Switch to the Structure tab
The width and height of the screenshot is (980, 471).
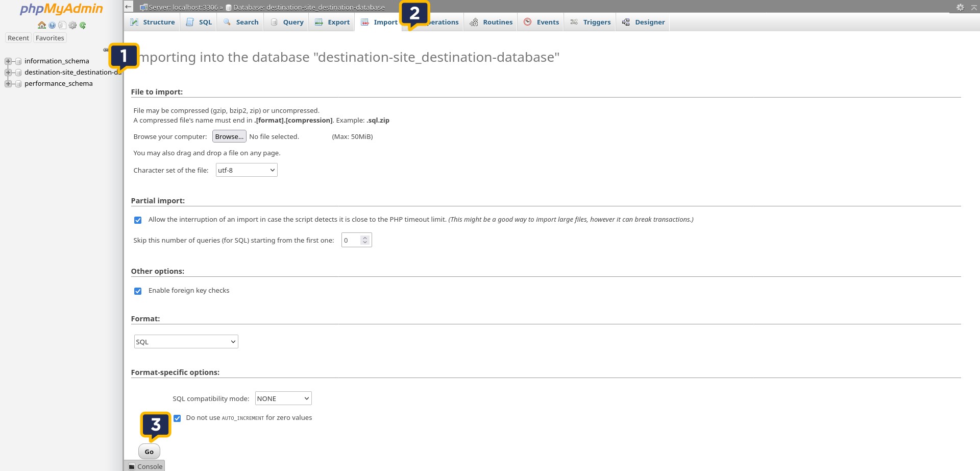[152, 22]
